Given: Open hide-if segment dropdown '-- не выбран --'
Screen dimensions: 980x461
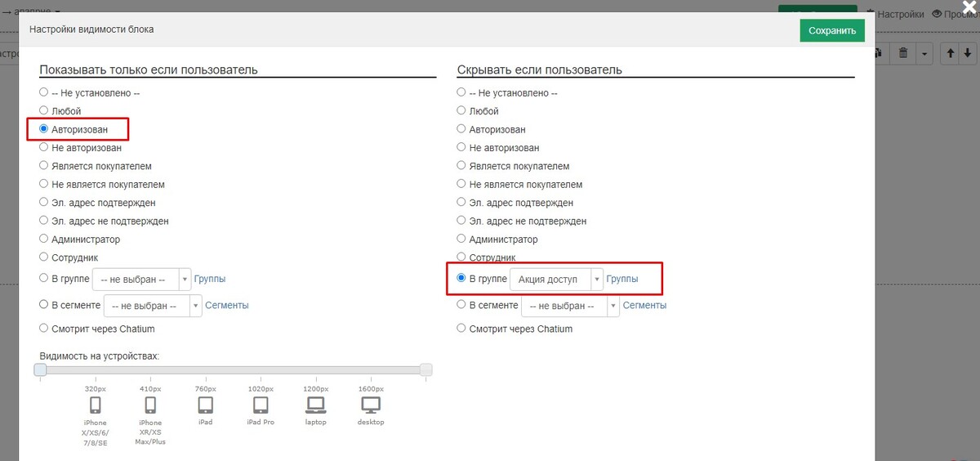Looking at the screenshot, I should click(571, 306).
